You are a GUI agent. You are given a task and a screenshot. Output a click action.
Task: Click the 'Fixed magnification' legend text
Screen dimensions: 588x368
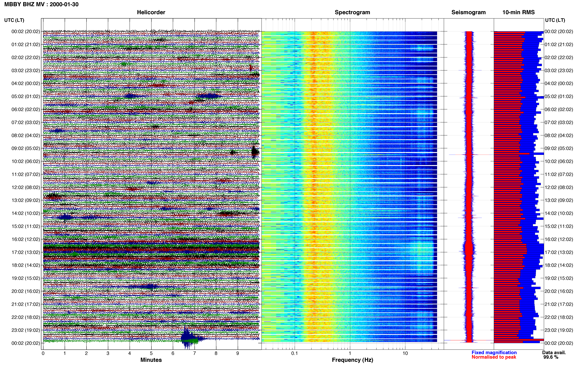494,352
